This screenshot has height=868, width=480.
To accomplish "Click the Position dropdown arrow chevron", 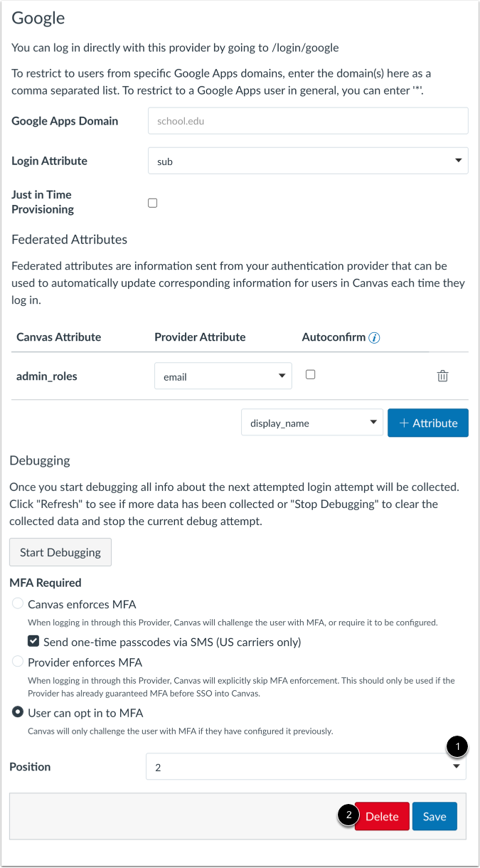I will 457,766.
